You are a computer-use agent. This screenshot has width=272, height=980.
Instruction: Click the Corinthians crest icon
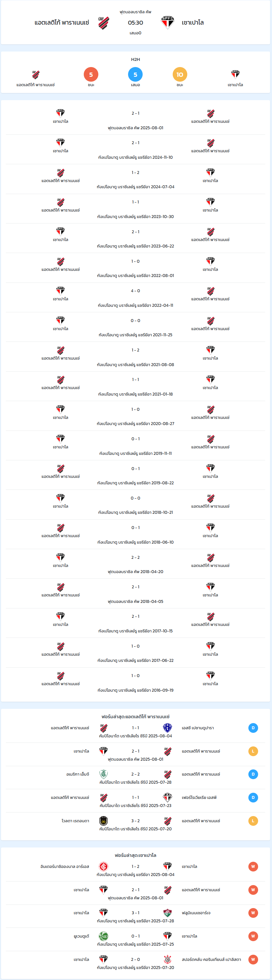click(168, 960)
